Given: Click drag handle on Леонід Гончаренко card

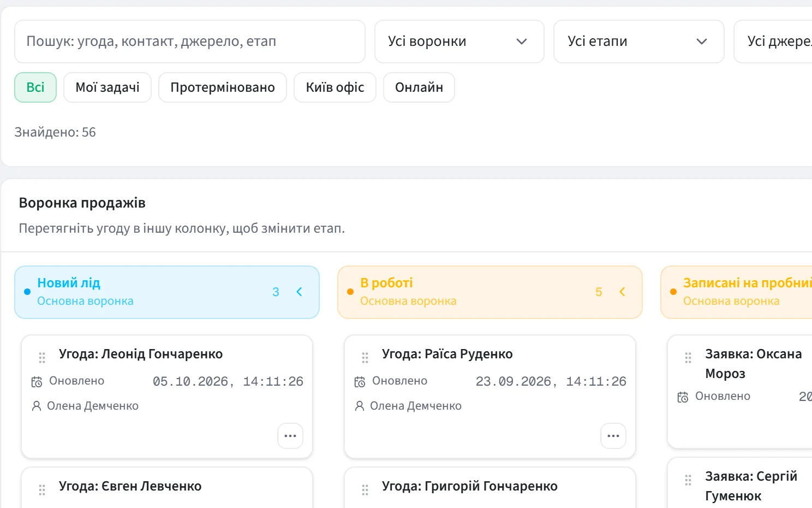Looking at the screenshot, I should [42, 358].
